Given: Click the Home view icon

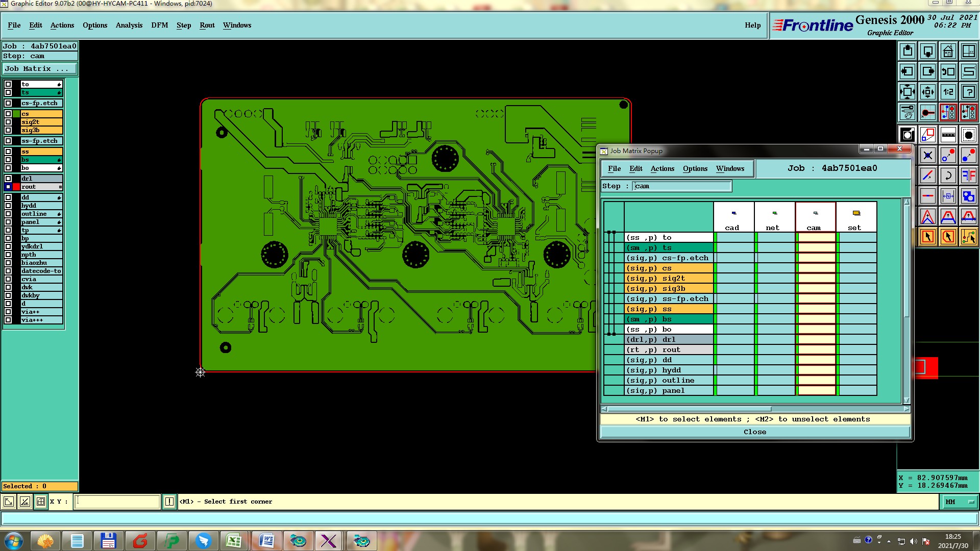Looking at the screenshot, I should pyautogui.click(x=948, y=51).
